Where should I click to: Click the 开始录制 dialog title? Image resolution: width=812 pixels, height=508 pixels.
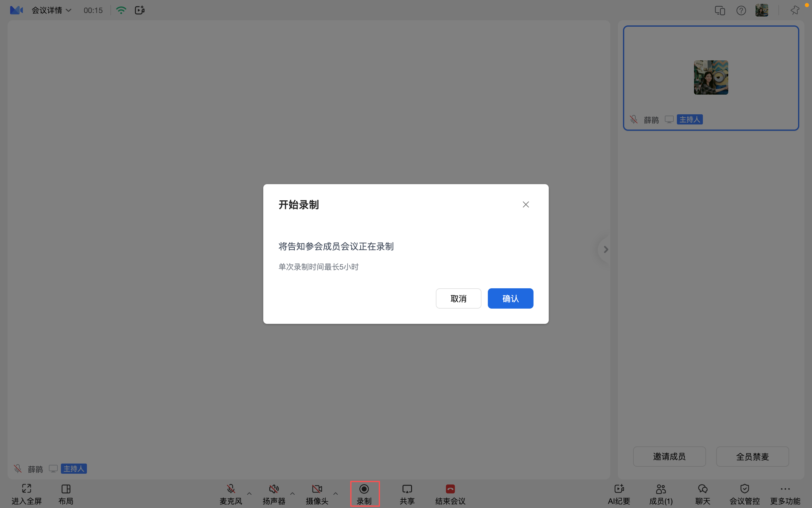coord(298,204)
